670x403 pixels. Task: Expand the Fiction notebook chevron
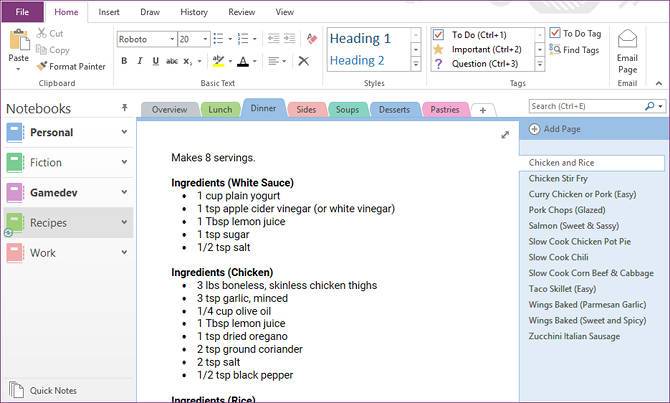[x=124, y=162]
